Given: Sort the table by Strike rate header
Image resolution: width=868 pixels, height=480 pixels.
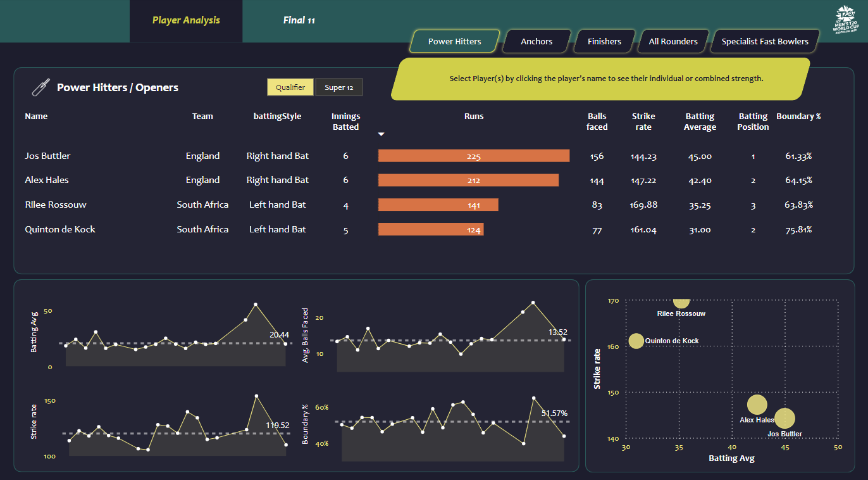Looking at the screenshot, I should click(x=643, y=121).
